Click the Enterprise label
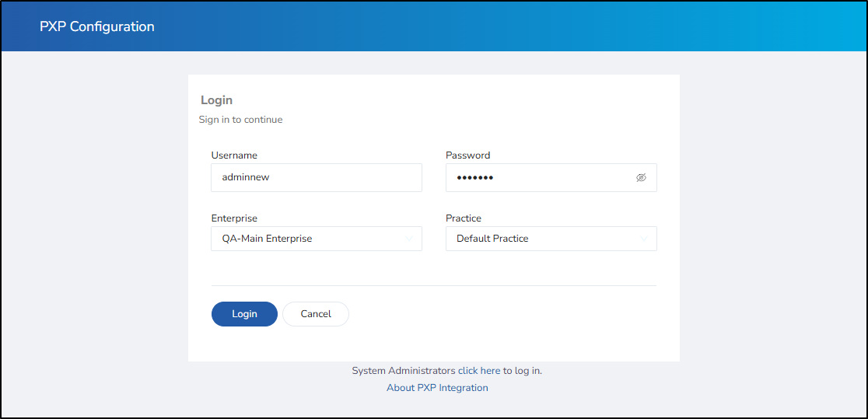The height and width of the screenshot is (419, 868). click(x=234, y=218)
